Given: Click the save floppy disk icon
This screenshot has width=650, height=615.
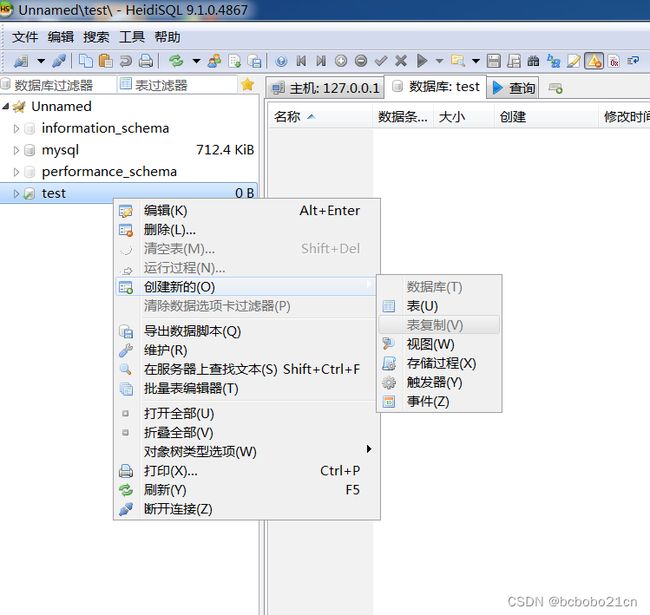Looking at the screenshot, I should (x=494, y=61).
